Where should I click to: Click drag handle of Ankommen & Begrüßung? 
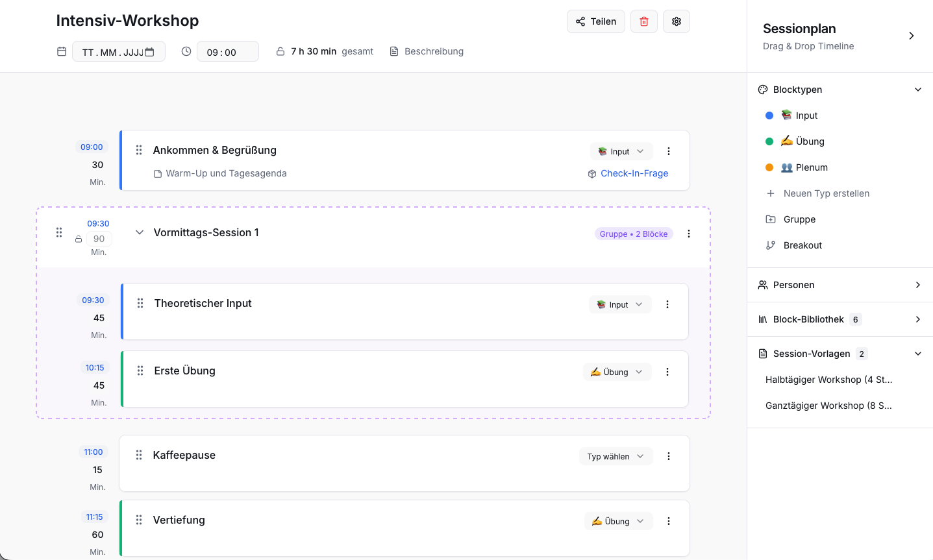[139, 150]
